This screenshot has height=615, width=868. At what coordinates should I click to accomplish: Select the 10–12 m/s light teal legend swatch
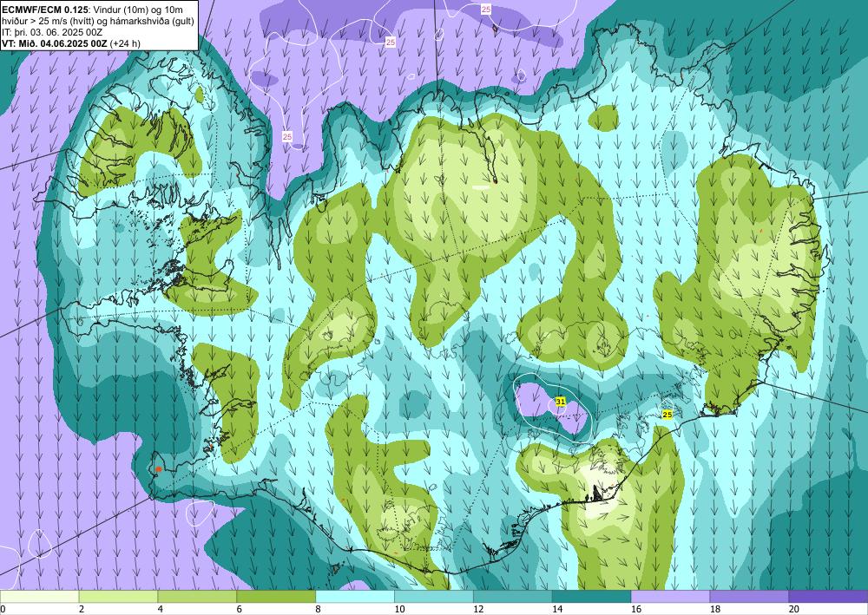[433, 597]
